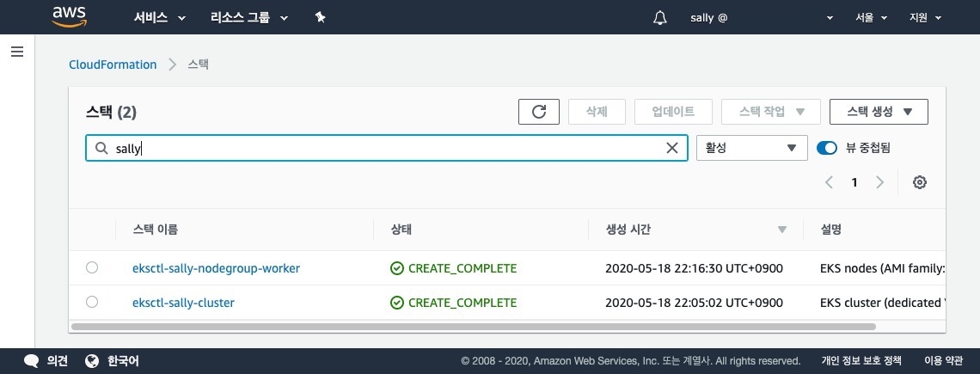Open the notifications bell
This screenshot has width=980, height=374.
pyautogui.click(x=660, y=17)
